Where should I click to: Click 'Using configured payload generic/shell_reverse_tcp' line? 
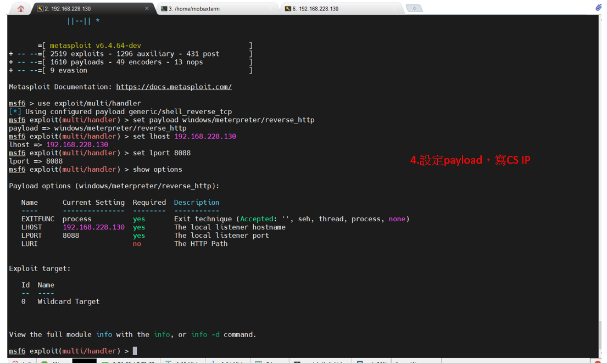120,112
